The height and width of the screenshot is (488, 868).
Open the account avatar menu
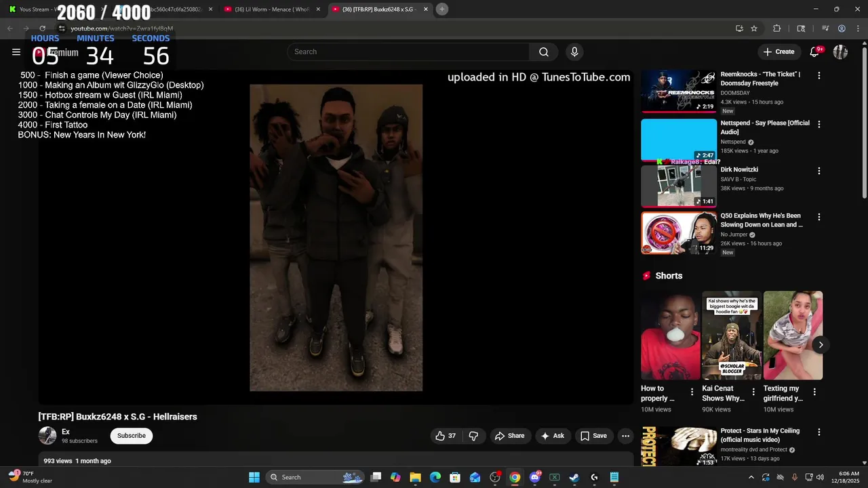(841, 52)
